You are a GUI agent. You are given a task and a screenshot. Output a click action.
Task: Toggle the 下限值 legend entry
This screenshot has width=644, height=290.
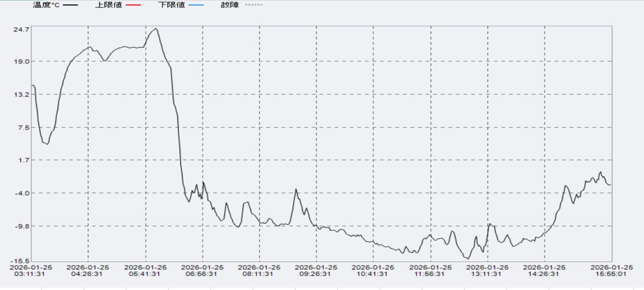171,5
